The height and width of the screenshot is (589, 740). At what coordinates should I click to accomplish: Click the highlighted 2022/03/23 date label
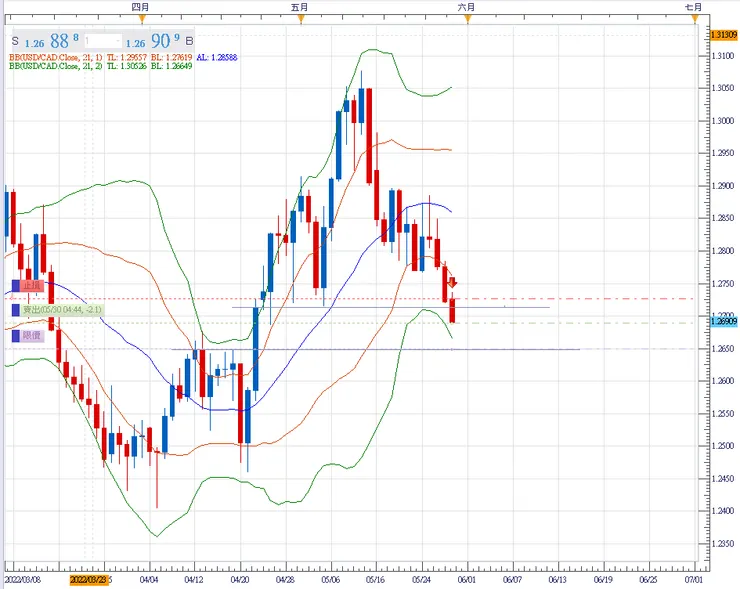click(89, 579)
